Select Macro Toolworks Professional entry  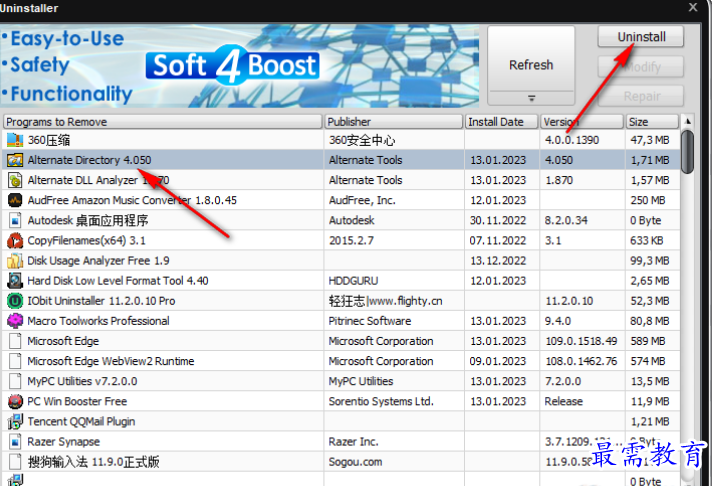click(x=341, y=321)
